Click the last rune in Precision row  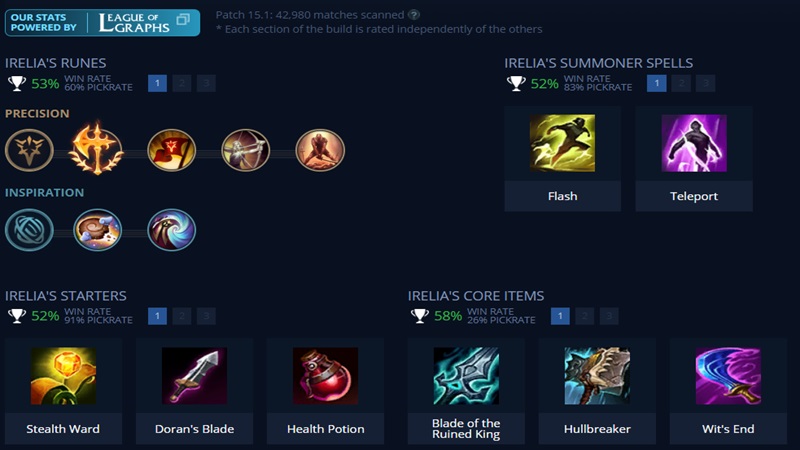[x=320, y=150]
